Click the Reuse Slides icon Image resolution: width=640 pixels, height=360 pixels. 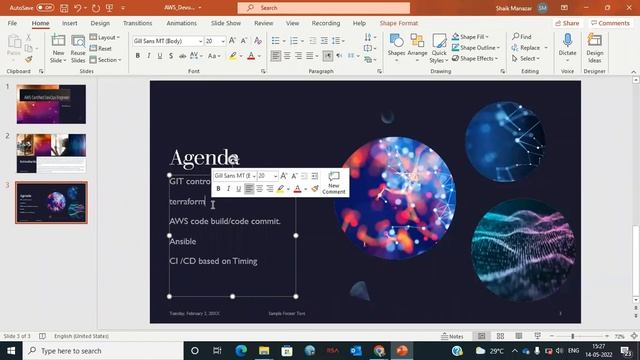coord(78,41)
